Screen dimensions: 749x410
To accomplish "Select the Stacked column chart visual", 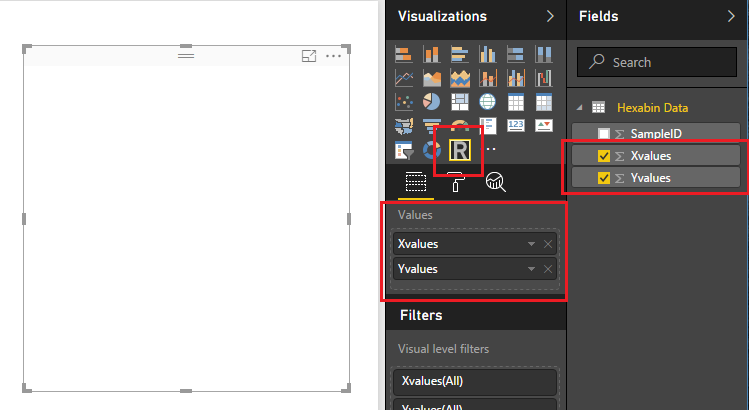I will pos(431,54).
